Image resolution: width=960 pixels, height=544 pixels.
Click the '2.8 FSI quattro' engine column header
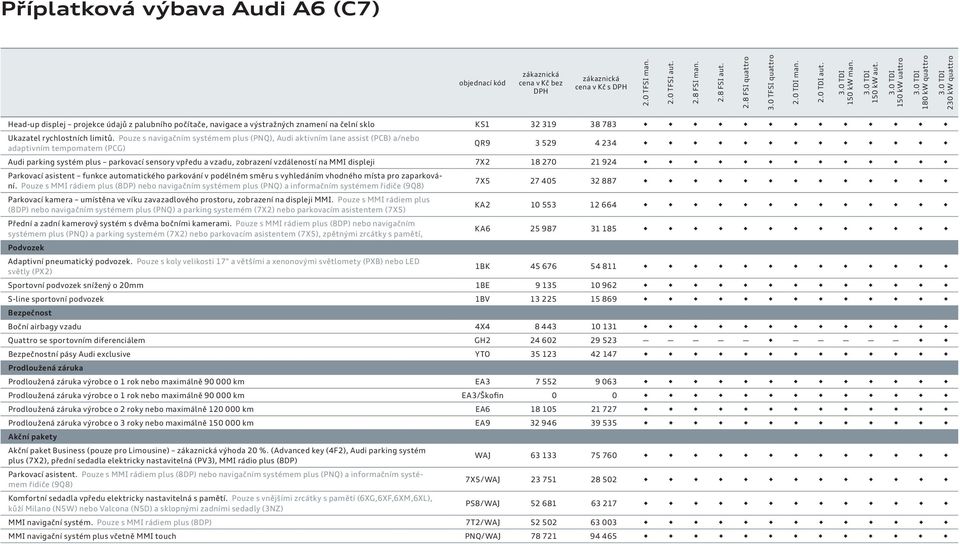[746, 83]
